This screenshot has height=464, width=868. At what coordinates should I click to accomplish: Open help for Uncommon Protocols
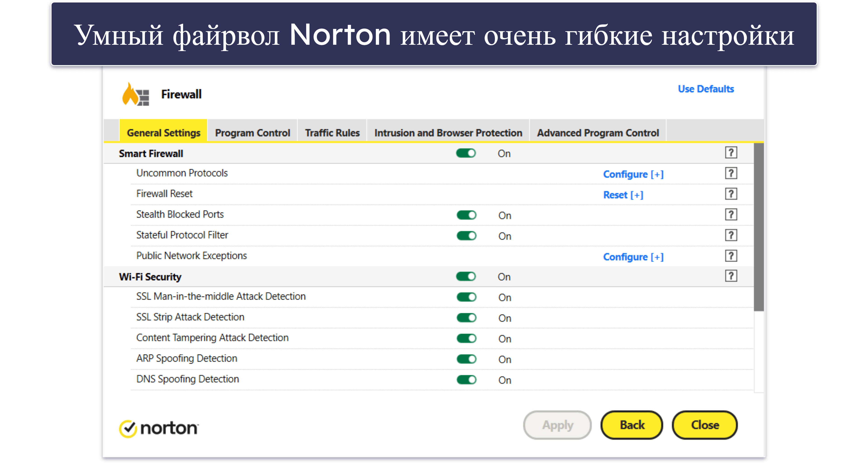click(x=731, y=173)
